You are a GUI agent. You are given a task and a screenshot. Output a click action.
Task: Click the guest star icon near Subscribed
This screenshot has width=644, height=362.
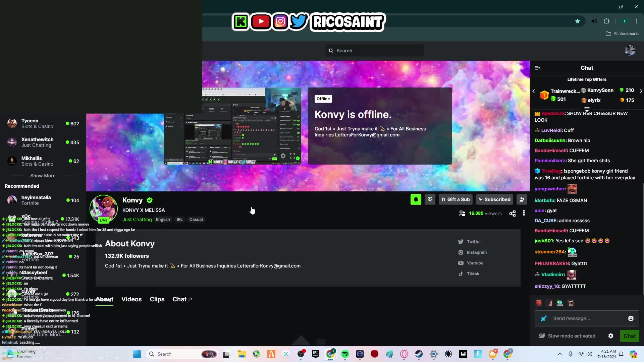point(522,199)
